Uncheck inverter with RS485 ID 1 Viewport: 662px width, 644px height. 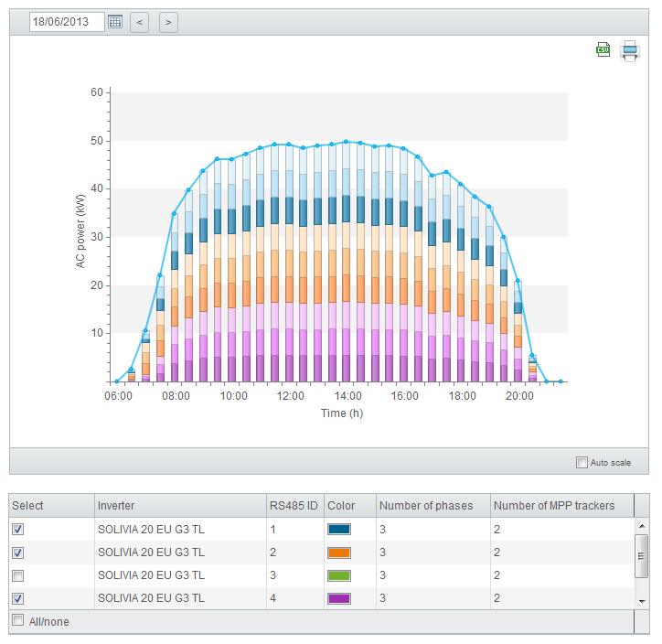pyautogui.click(x=17, y=529)
